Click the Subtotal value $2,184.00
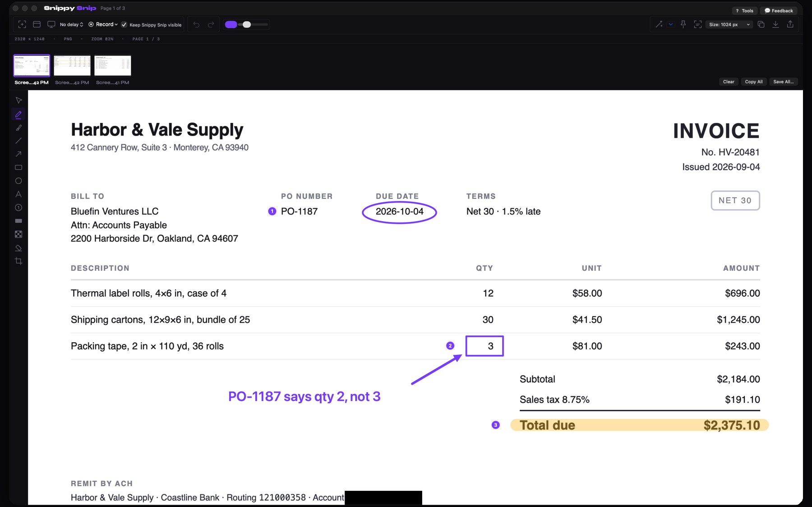 click(738, 379)
